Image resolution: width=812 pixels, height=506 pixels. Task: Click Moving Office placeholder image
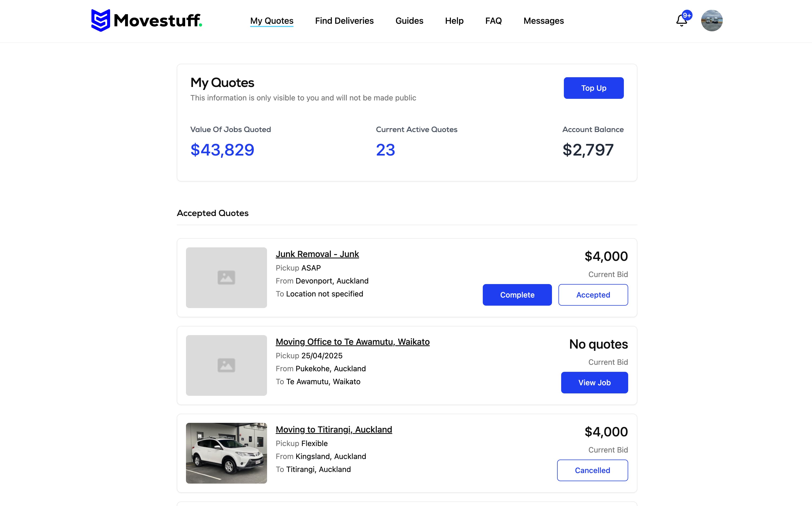(x=226, y=365)
